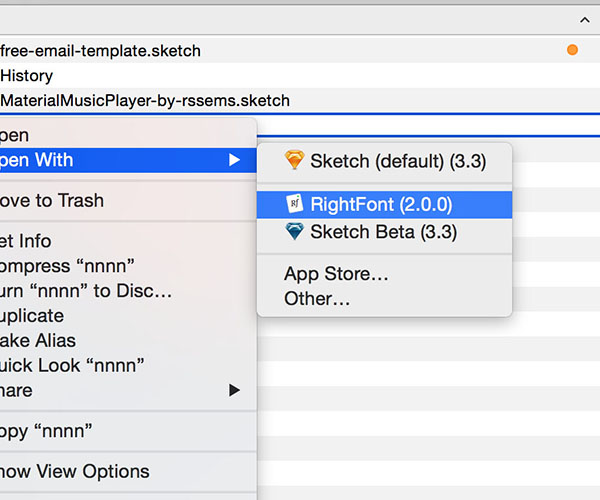The width and height of the screenshot is (600, 500).
Task: Select MaterialMusicPlayer-by-rssems.sketch file
Action: [x=300, y=100]
